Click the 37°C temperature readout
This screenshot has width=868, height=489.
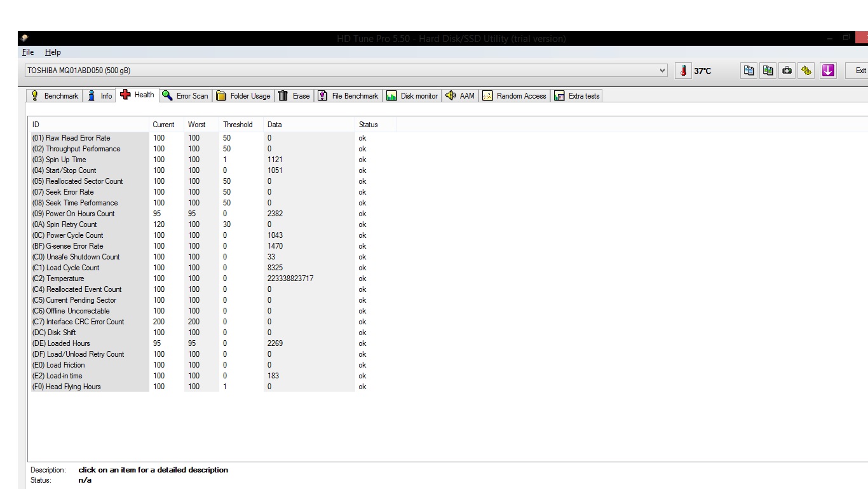703,71
